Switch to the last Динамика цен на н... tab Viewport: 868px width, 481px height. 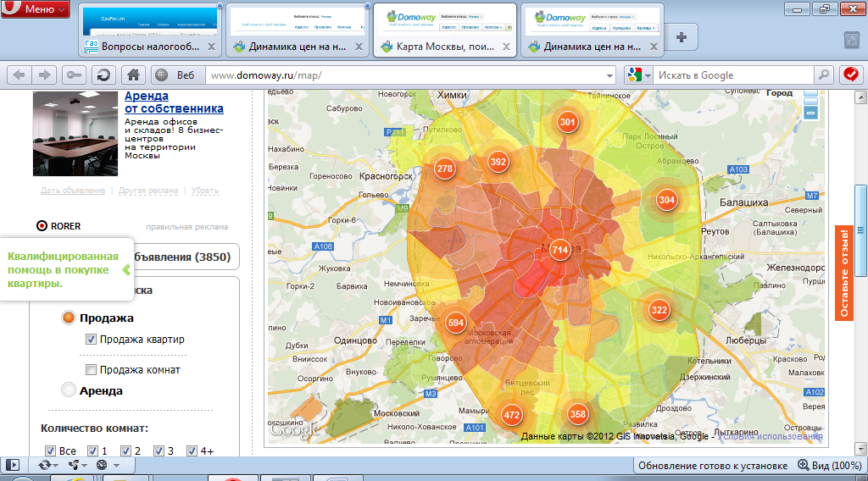click(593, 30)
